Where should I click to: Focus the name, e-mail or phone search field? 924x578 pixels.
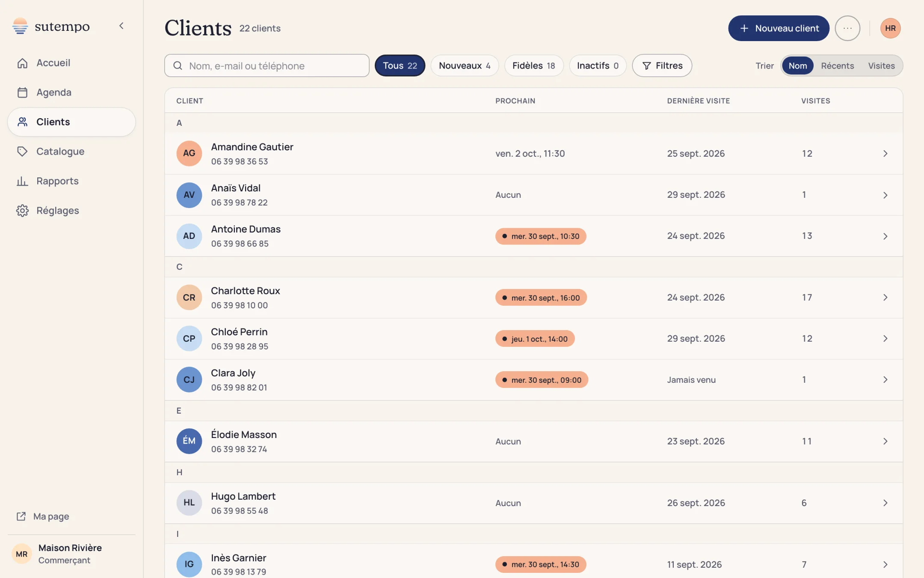coord(267,66)
